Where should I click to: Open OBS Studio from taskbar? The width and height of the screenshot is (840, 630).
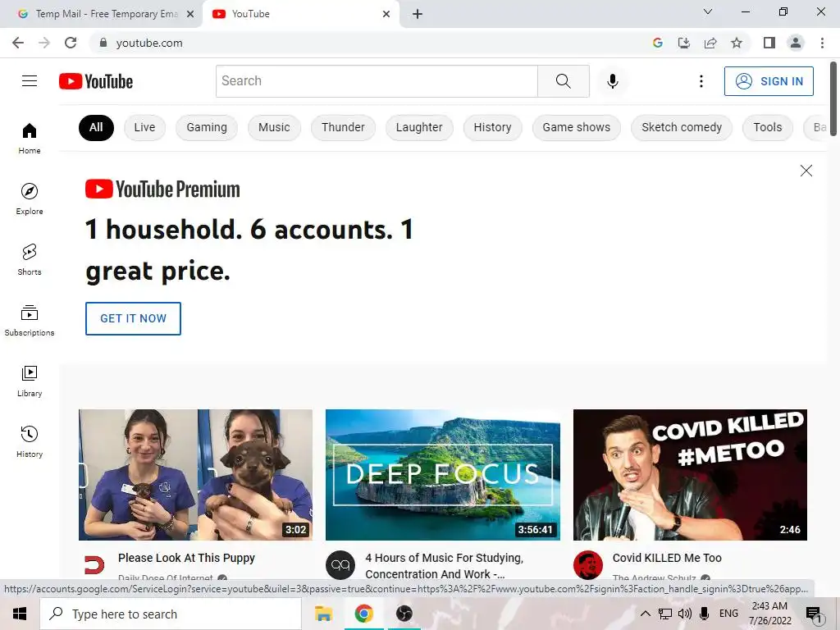(404, 614)
